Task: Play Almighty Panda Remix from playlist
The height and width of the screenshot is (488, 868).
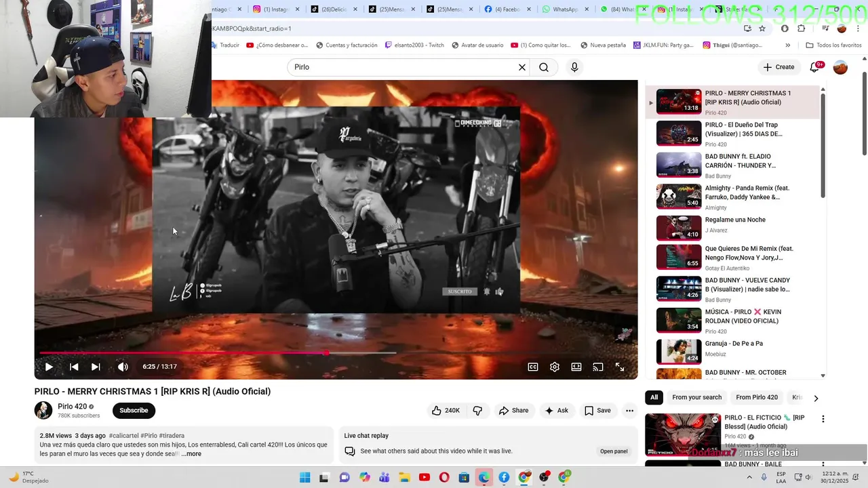Action: coord(732,197)
